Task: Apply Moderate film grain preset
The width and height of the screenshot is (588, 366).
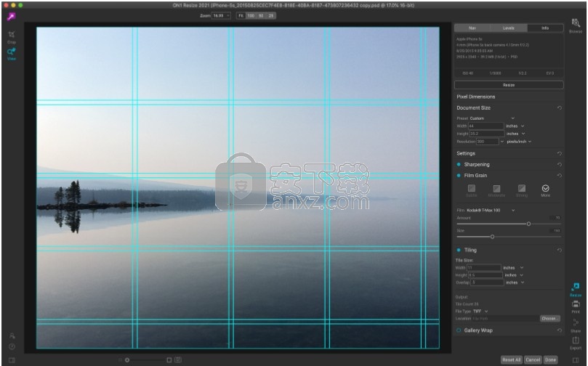Action: (496, 190)
